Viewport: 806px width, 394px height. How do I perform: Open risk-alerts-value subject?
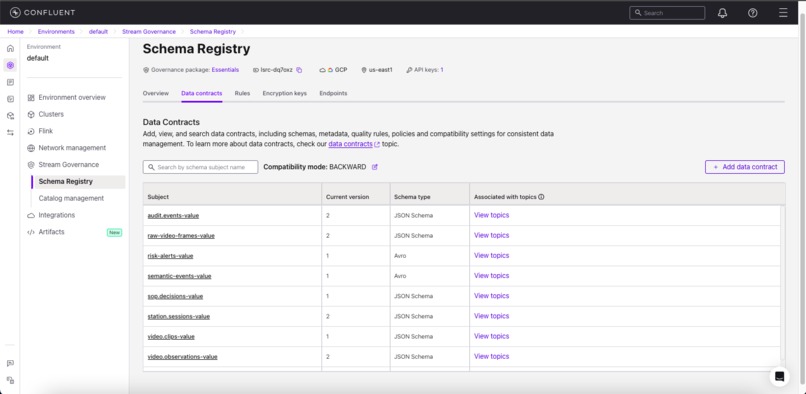tap(170, 256)
